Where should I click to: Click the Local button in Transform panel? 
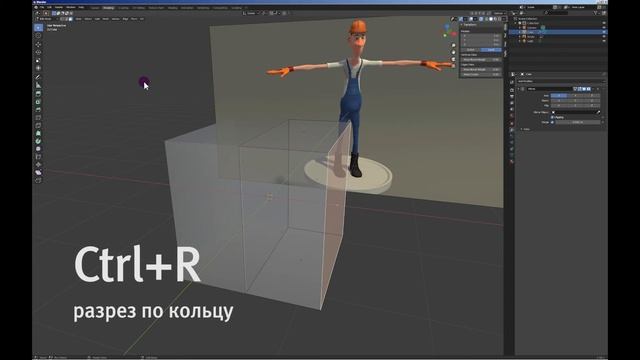point(491,49)
